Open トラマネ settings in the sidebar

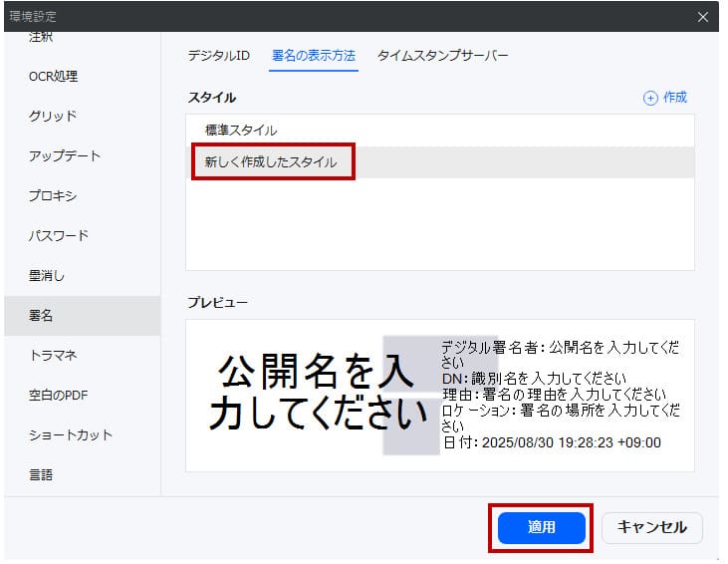[x=53, y=356]
